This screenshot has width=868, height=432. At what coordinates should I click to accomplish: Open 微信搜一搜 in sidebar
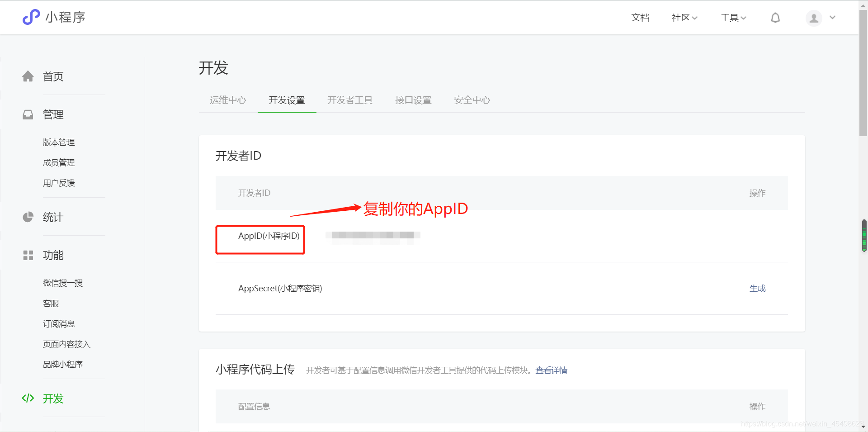63,283
